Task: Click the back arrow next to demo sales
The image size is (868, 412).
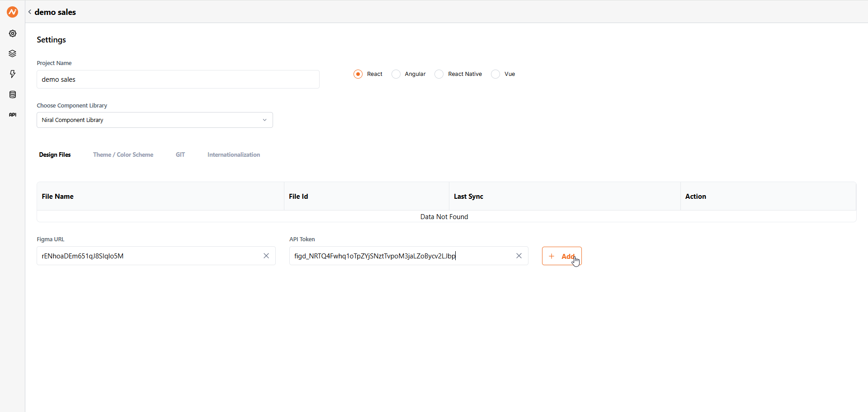Action: point(29,12)
